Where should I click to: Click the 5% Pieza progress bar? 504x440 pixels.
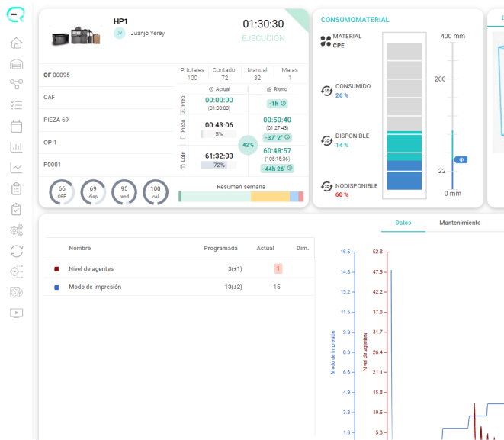pyautogui.click(x=219, y=134)
